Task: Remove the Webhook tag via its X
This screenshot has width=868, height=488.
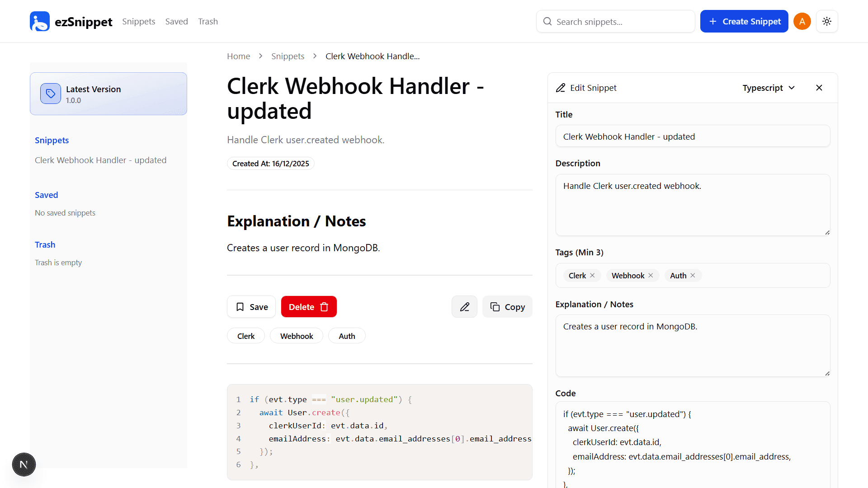Action: click(x=651, y=275)
